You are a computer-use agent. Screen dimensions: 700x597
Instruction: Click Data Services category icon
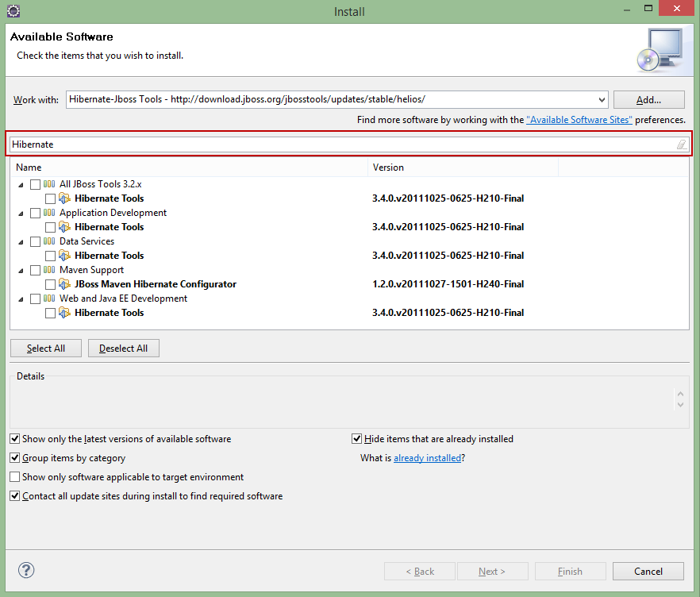pos(49,241)
